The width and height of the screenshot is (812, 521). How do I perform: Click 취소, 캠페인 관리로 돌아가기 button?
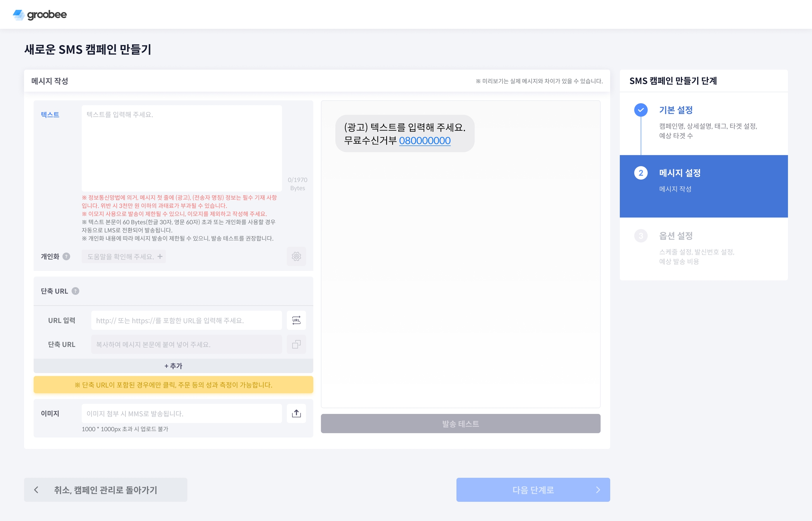(x=105, y=490)
